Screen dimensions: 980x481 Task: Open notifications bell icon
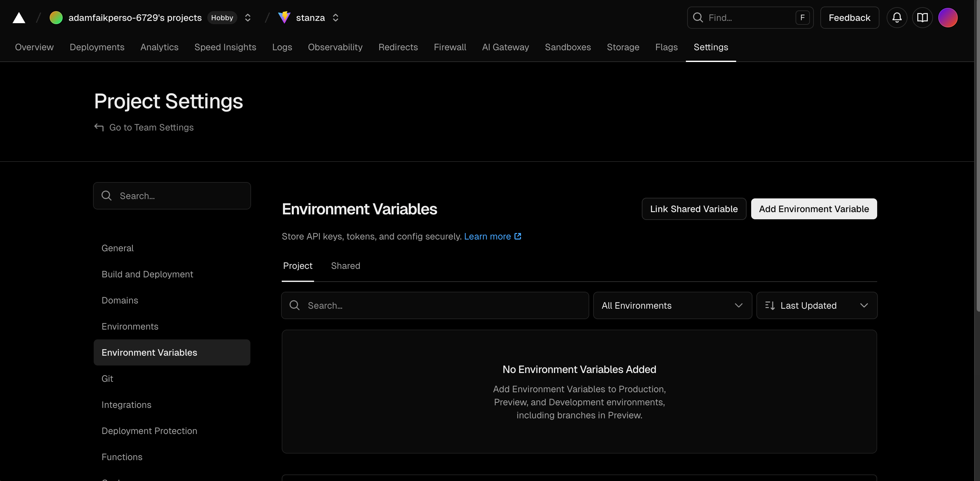(897, 18)
